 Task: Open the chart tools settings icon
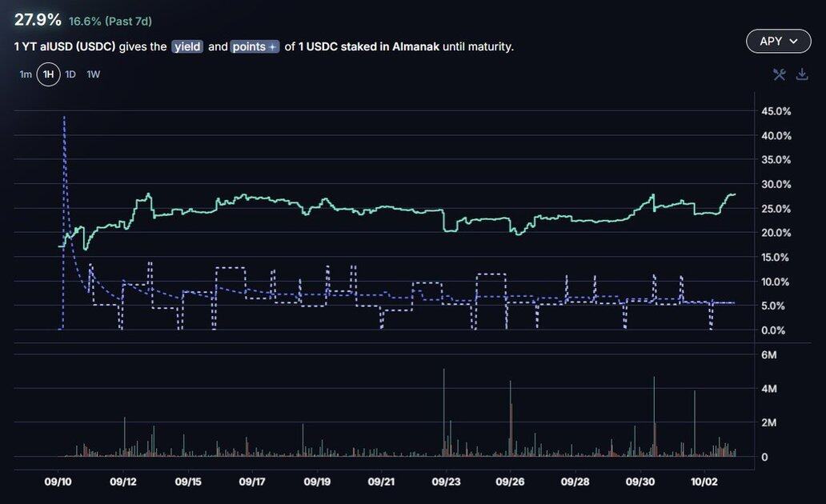(779, 74)
